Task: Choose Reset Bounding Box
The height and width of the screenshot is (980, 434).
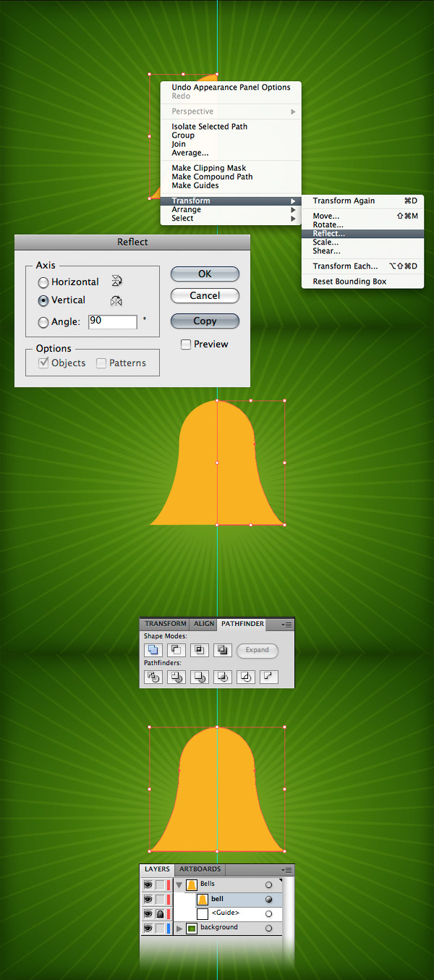Action: click(x=362, y=282)
